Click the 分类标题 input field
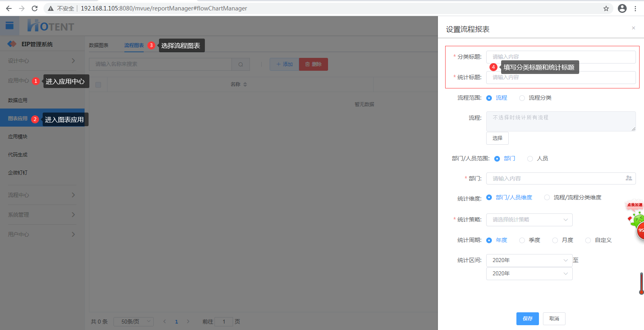The height and width of the screenshot is (330, 644). coord(560,57)
